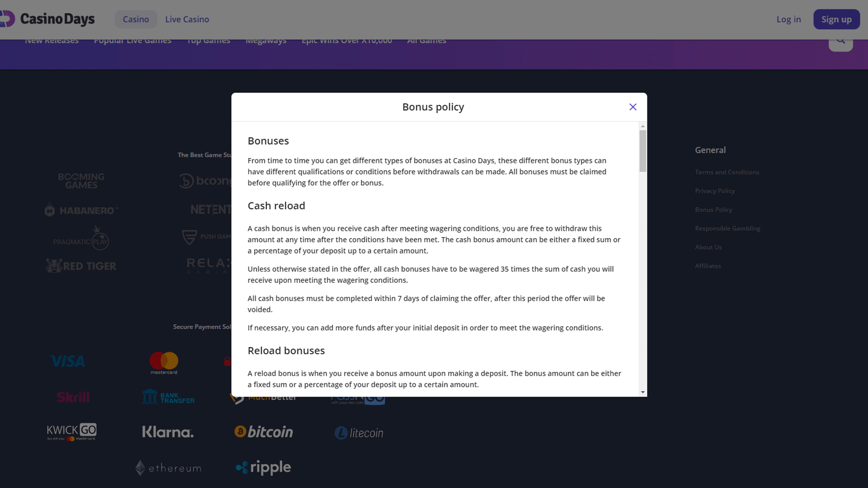868x488 pixels.
Task: Click the Mastercard payment logo
Action: (x=164, y=363)
